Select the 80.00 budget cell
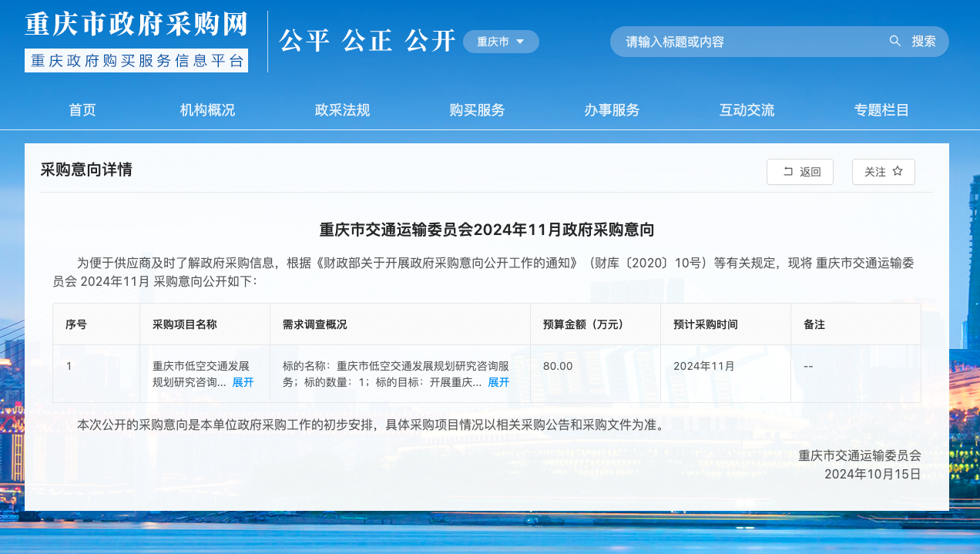 coord(558,366)
